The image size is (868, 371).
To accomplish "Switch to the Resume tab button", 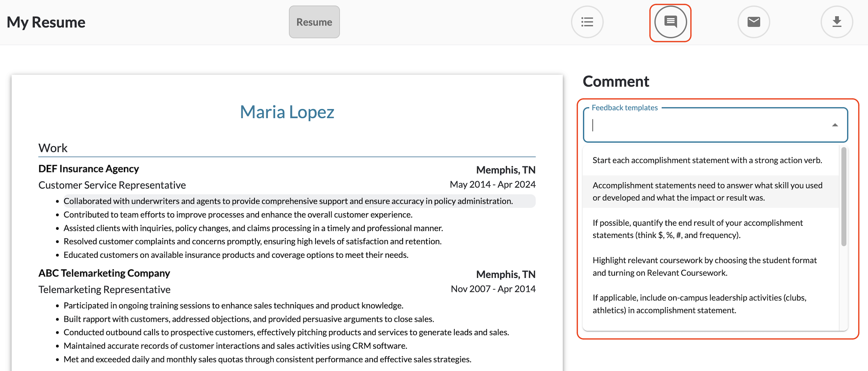I will pos(314,22).
